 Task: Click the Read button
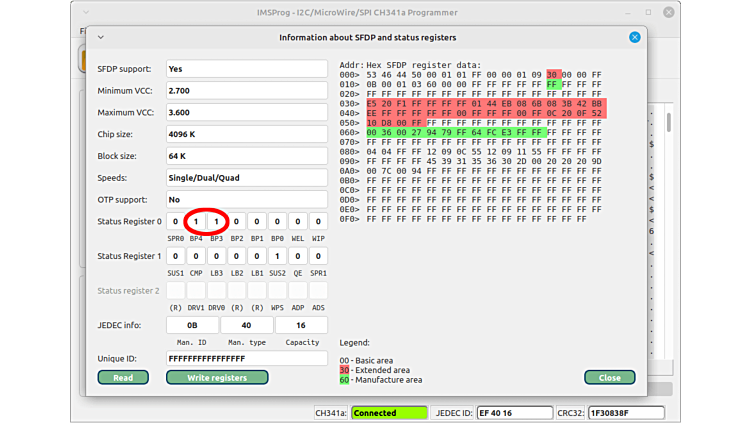(x=123, y=377)
